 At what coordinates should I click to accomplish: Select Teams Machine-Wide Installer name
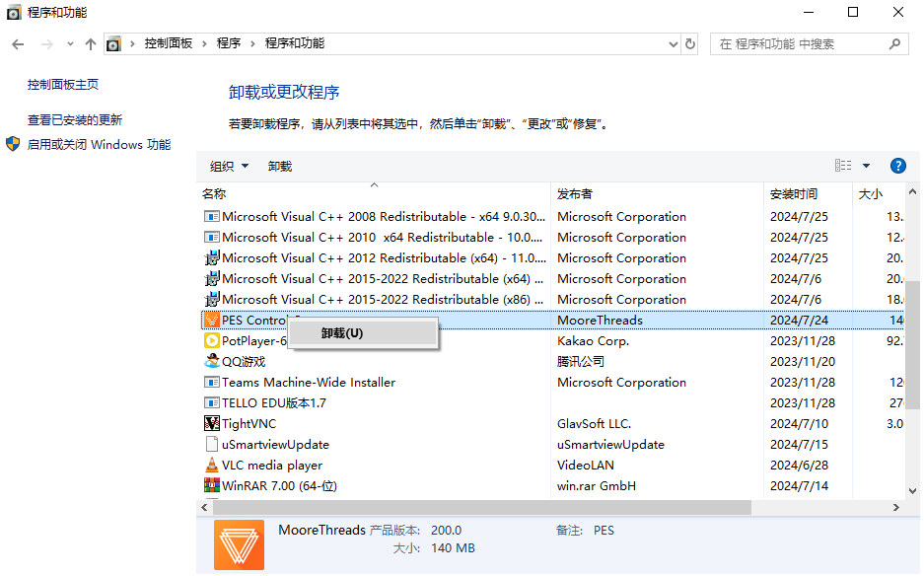(x=309, y=382)
